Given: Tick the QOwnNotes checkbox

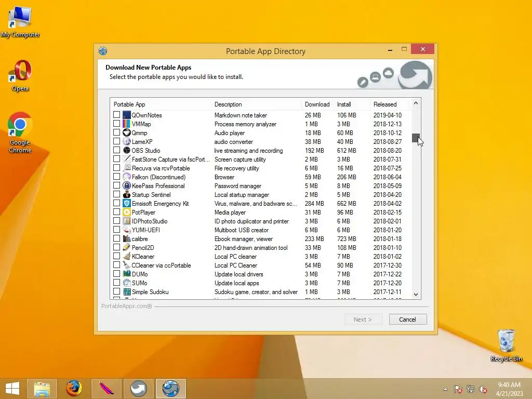Looking at the screenshot, I should click(117, 115).
